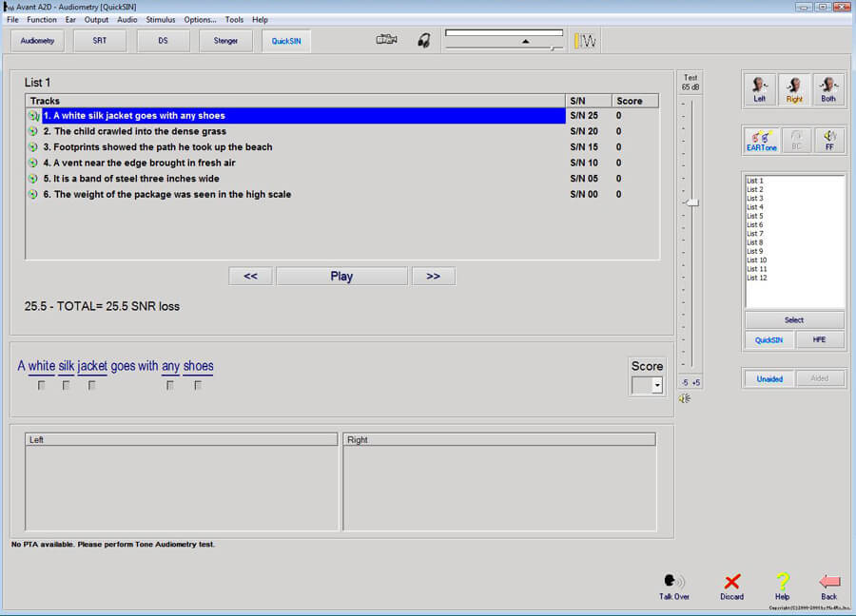Check the box under the word 'shoes'

click(x=197, y=384)
